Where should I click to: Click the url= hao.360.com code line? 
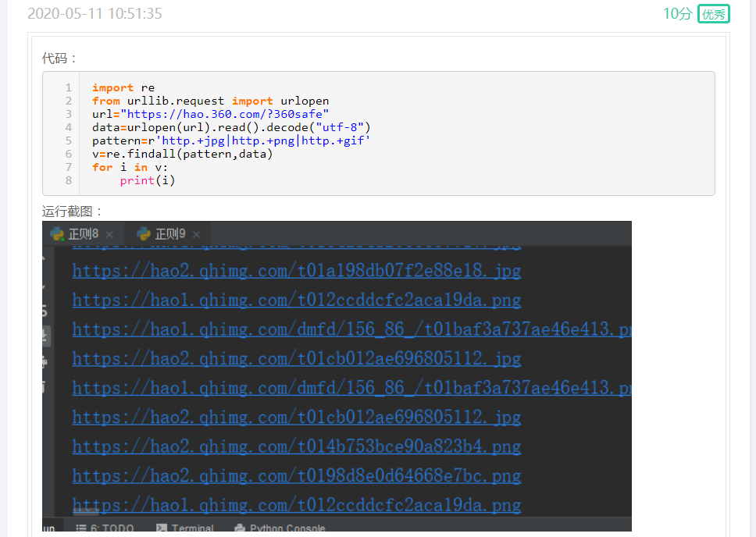tap(211, 114)
